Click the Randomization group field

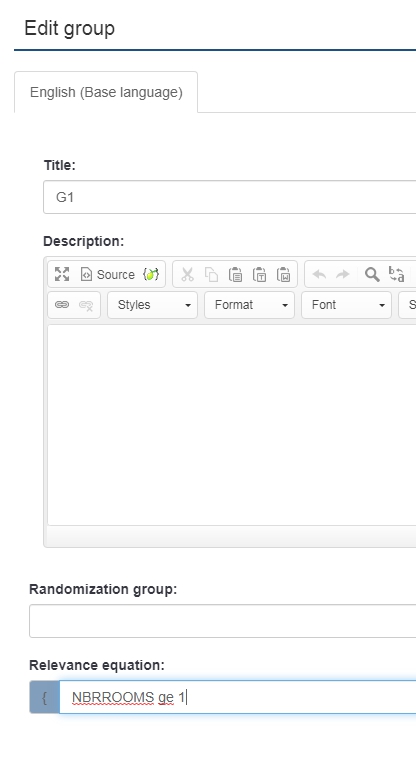pos(223,621)
